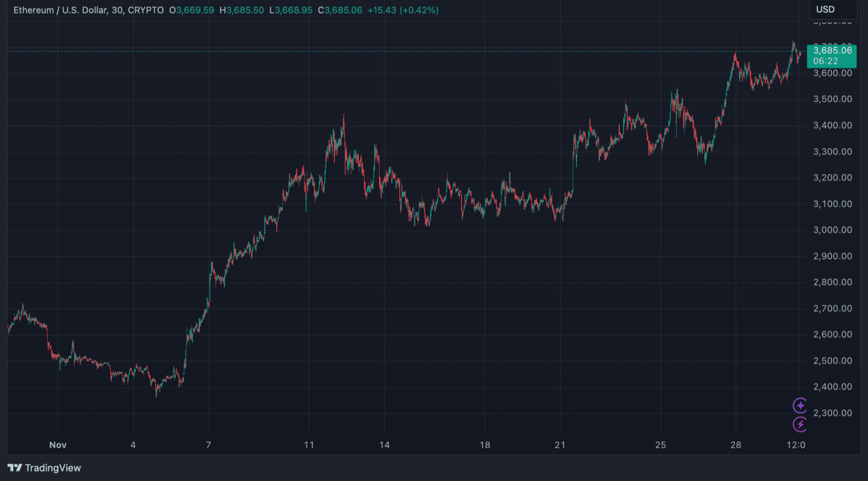Click the 28 date on time axis
Image resolution: width=868 pixels, height=481 pixels.
point(735,445)
